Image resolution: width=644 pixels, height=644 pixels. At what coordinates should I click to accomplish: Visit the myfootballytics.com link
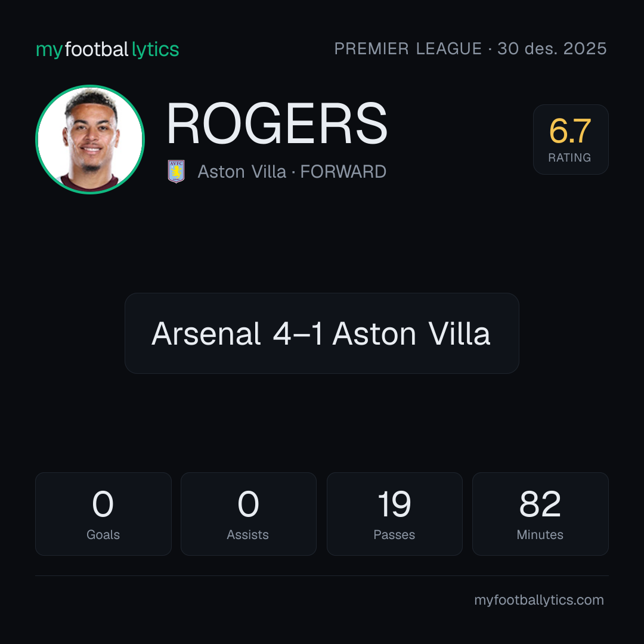539,600
